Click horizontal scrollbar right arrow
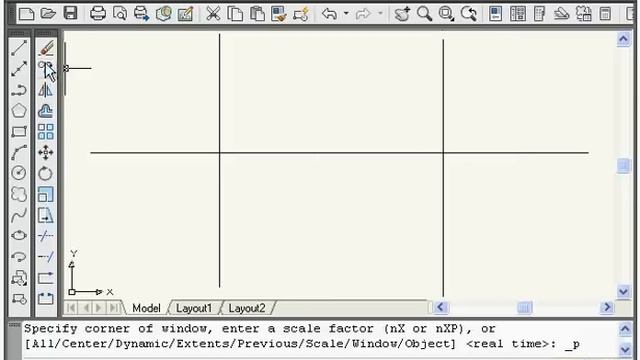 coord(607,307)
